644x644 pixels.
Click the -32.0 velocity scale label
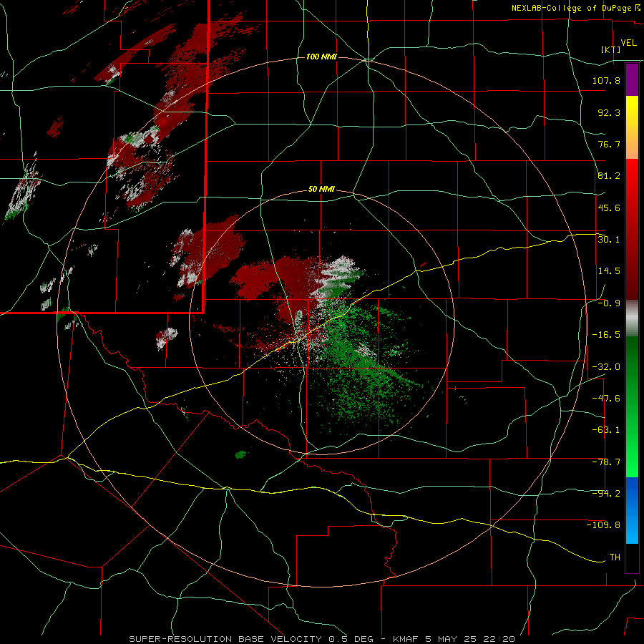click(606, 367)
